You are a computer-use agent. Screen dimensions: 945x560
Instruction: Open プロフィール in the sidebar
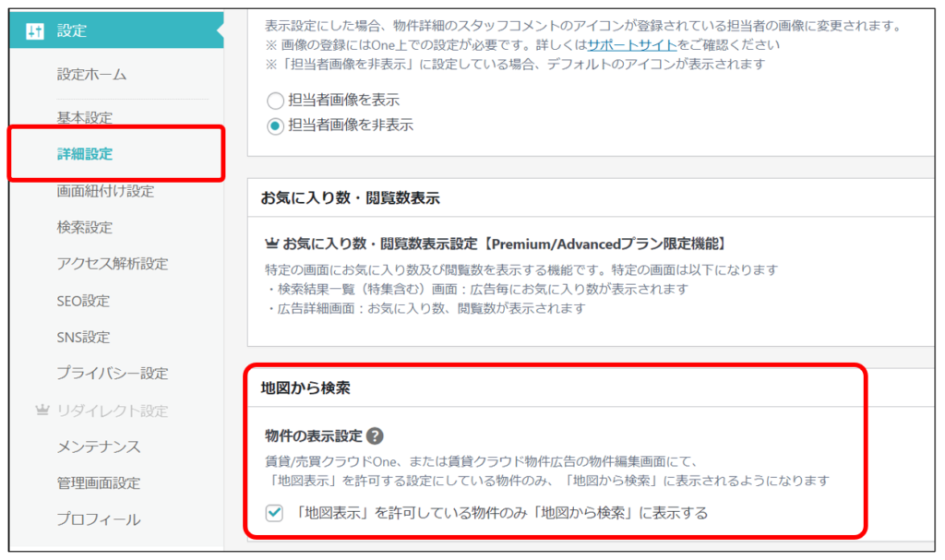pyautogui.click(x=98, y=519)
